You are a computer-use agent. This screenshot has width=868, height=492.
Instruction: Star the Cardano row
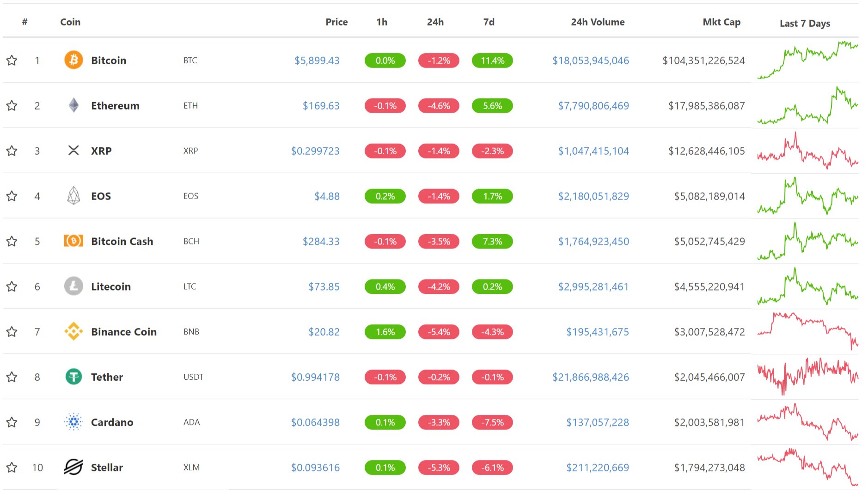point(12,422)
